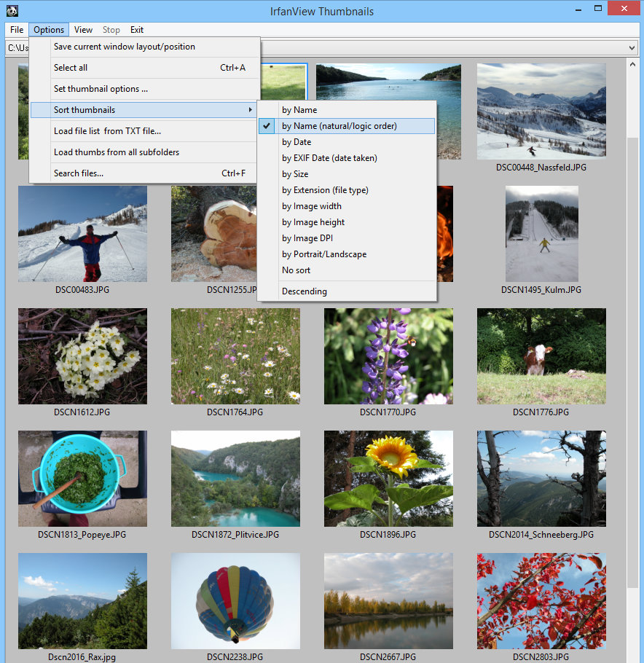Choose Set thumbnail options entry
644x663 pixels.
[x=101, y=89]
